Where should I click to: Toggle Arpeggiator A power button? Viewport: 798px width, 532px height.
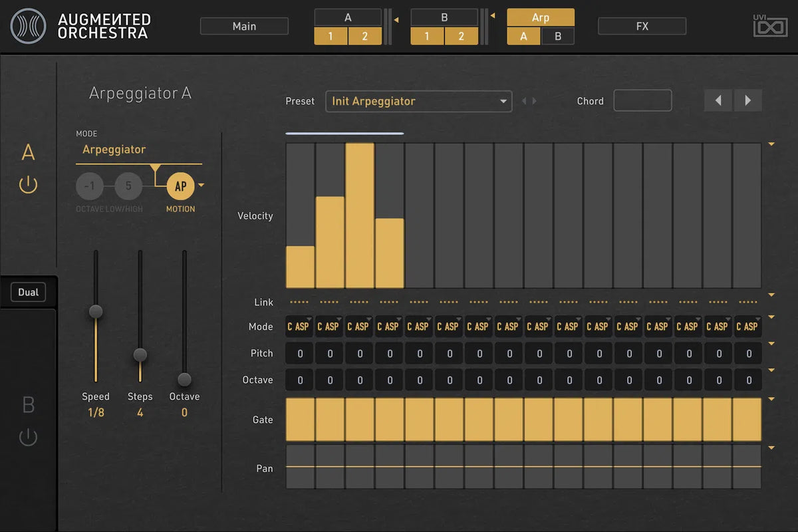[28, 185]
